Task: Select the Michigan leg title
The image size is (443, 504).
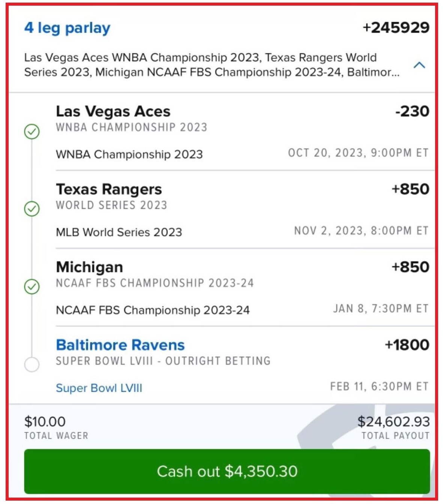Action: point(89,267)
